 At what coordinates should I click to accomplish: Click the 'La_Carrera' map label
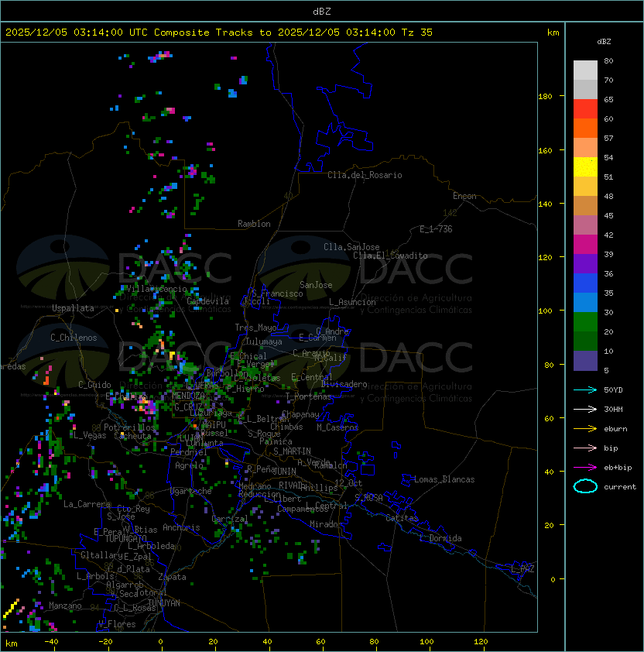tap(87, 504)
